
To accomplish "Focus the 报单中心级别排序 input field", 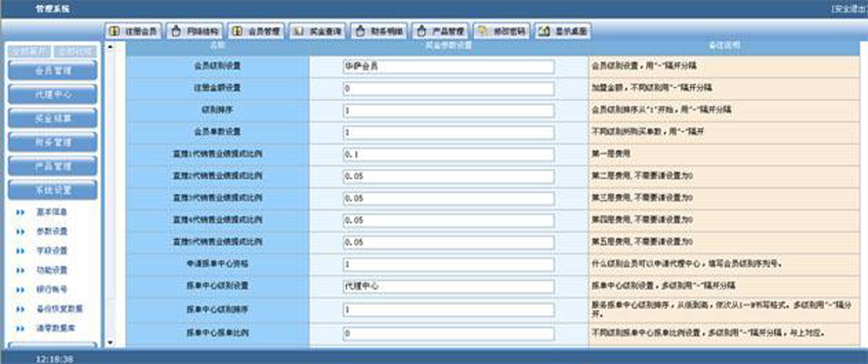I will coord(449,310).
